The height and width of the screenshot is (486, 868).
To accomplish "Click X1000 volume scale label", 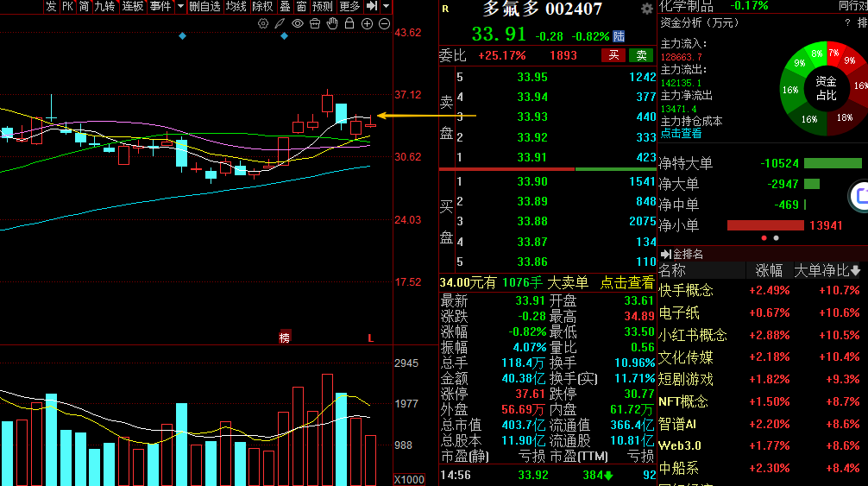I will coord(409,479).
